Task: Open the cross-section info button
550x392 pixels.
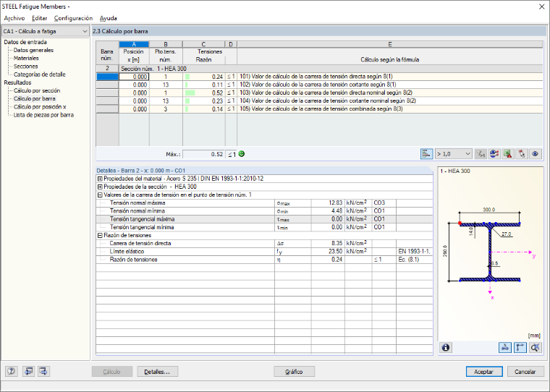Action: 446,347
